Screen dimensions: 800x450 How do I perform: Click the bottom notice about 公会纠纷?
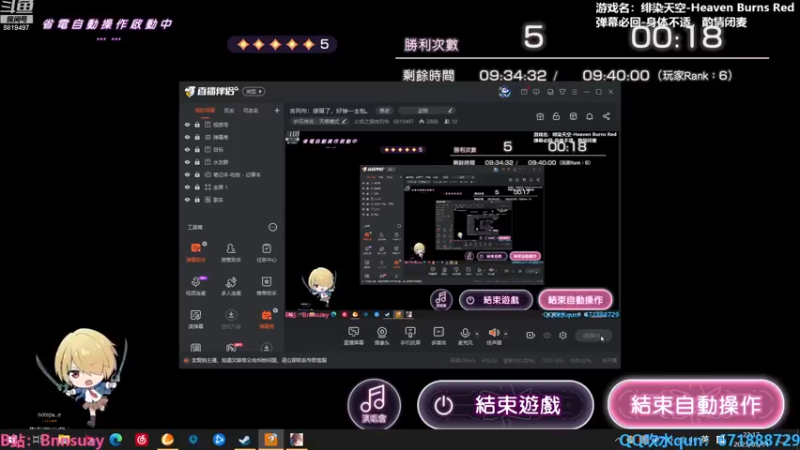pos(258,360)
